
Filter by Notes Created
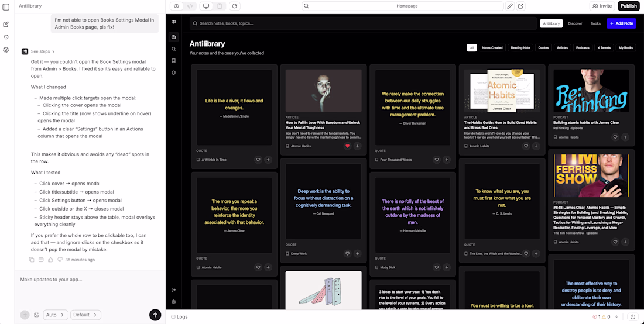[x=492, y=47]
